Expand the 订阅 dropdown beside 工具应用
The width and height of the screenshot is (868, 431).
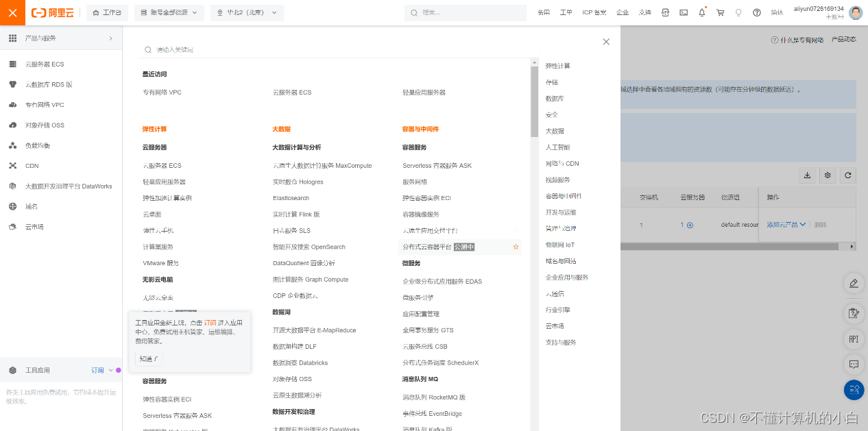101,370
